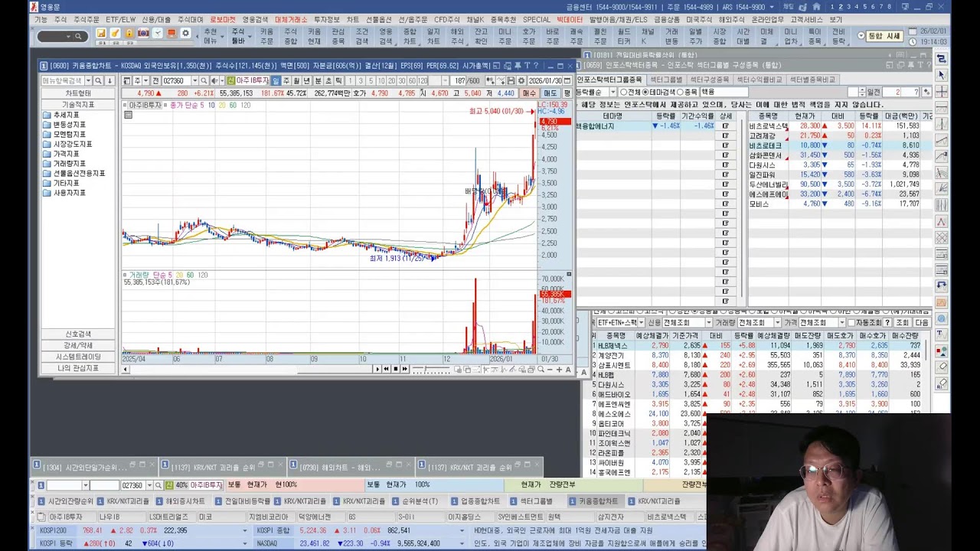This screenshot has height=551, width=980.
Task: Open the stock code 027360 dropdown in chart toolbar
Action: (194, 80)
